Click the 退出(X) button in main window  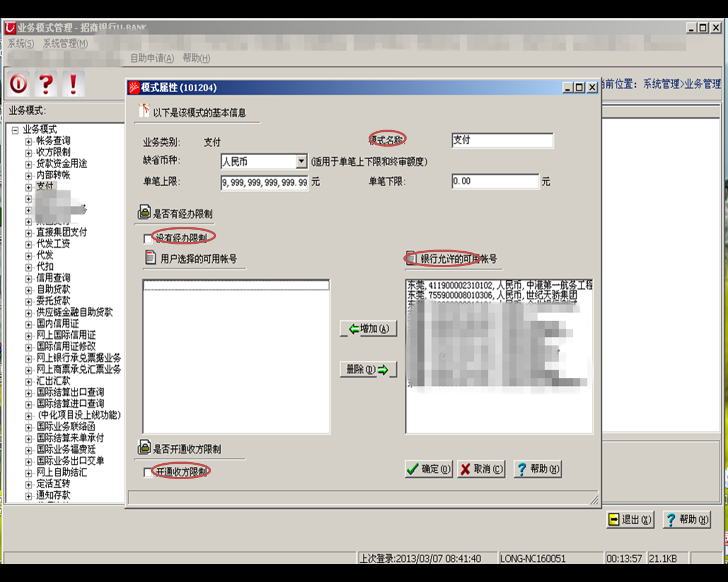tap(630, 519)
